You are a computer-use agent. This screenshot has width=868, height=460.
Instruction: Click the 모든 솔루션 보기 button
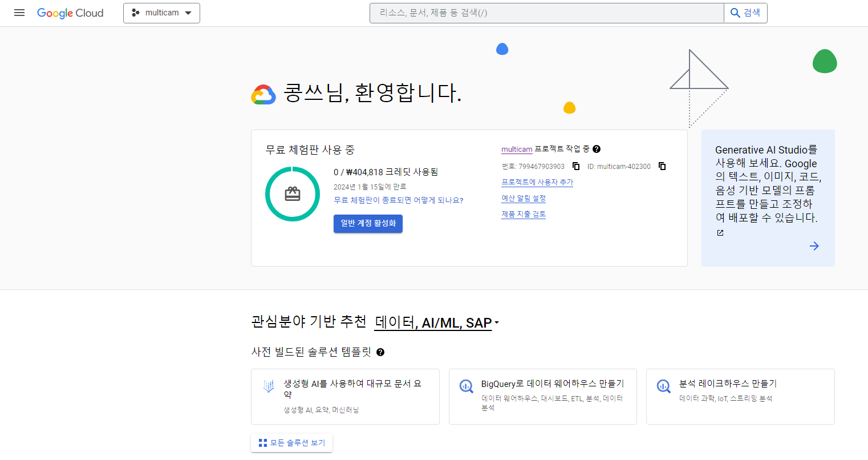pyautogui.click(x=291, y=443)
